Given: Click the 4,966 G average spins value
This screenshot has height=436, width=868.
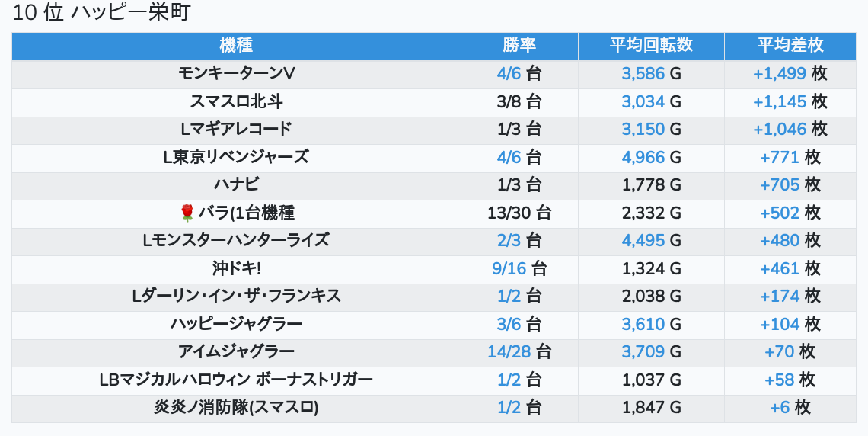Looking at the screenshot, I should point(643,157).
